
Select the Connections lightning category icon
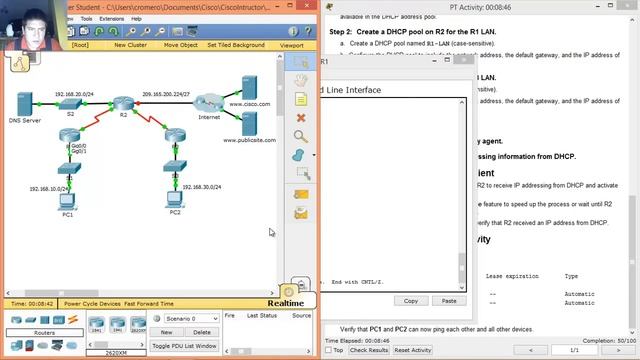[73, 320]
